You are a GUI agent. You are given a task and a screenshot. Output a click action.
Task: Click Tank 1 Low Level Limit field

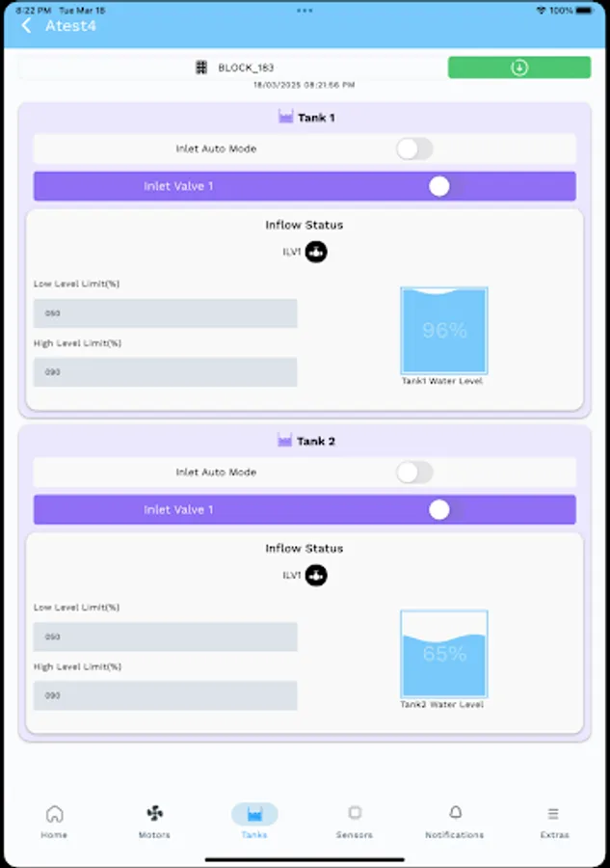pos(165,312)
